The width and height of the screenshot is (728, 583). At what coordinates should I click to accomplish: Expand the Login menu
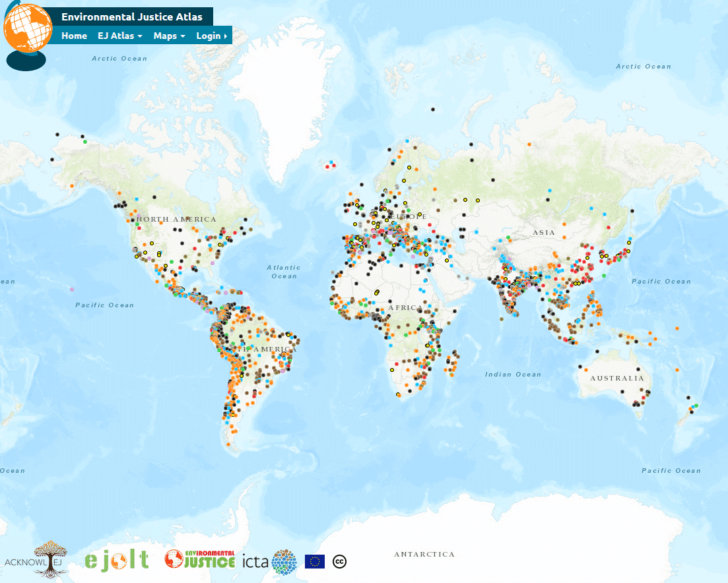point(211,36)
